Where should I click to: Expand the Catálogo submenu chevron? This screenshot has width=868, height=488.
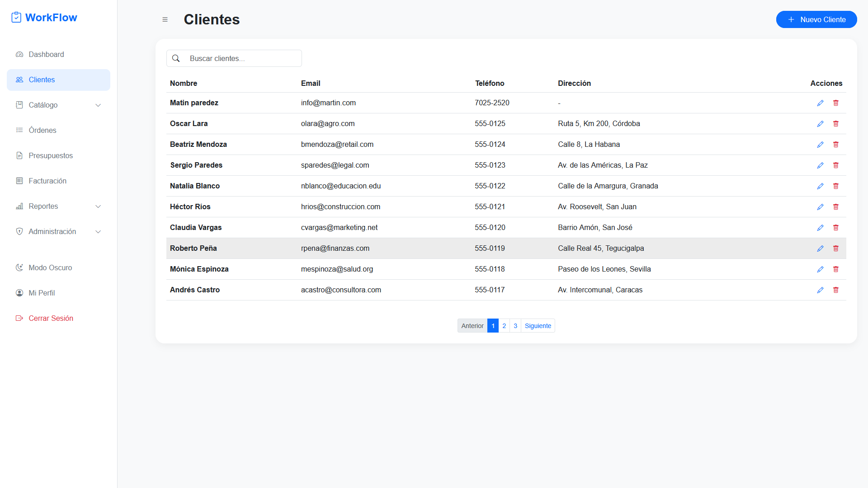pyautogui.click(x=98, y=105)
